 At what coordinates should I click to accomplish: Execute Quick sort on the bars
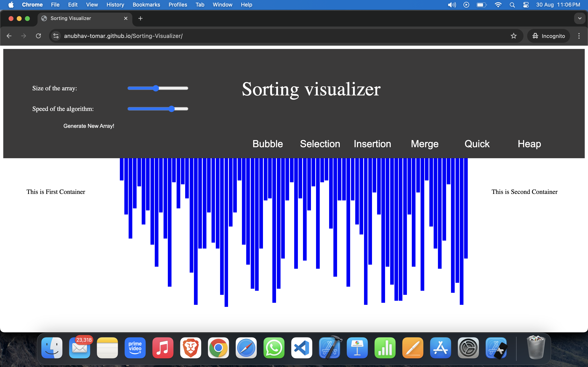point(477,144)
